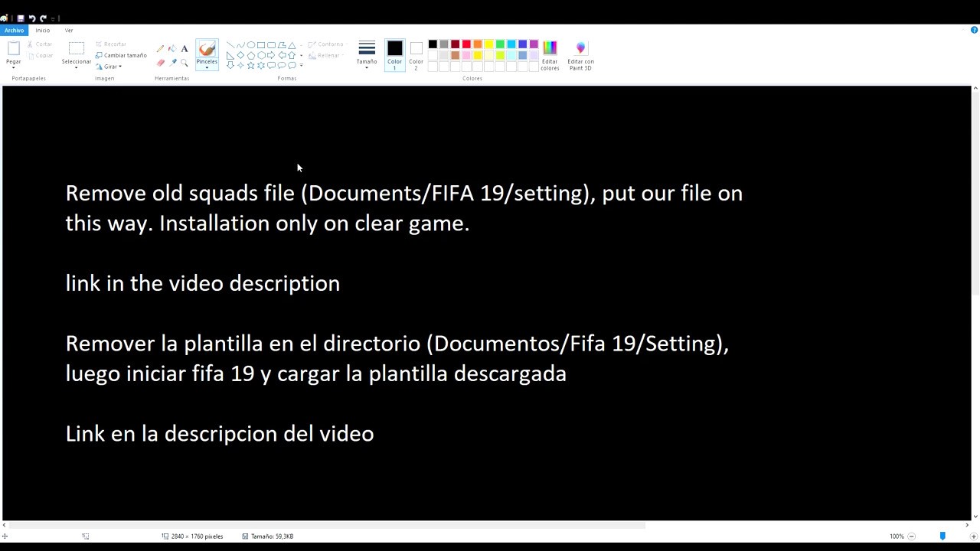Select the Pencil tool
Screen dimensions: 980x551
160,49
